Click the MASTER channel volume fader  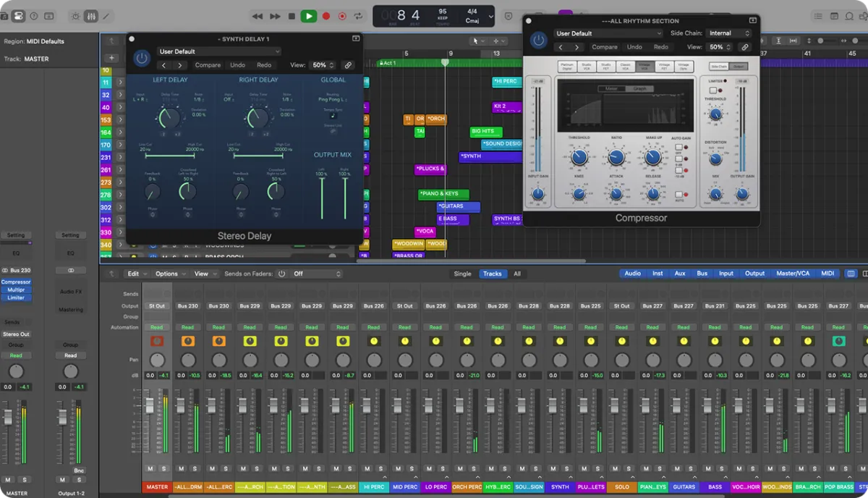pyautogui.click(x=150, y=407)
